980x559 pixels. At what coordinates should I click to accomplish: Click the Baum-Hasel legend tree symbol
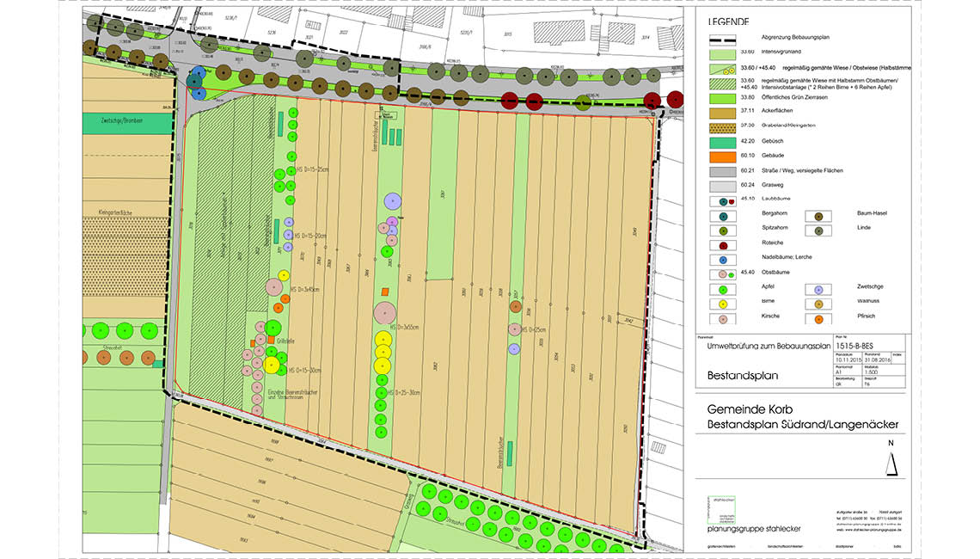point(818,216)
